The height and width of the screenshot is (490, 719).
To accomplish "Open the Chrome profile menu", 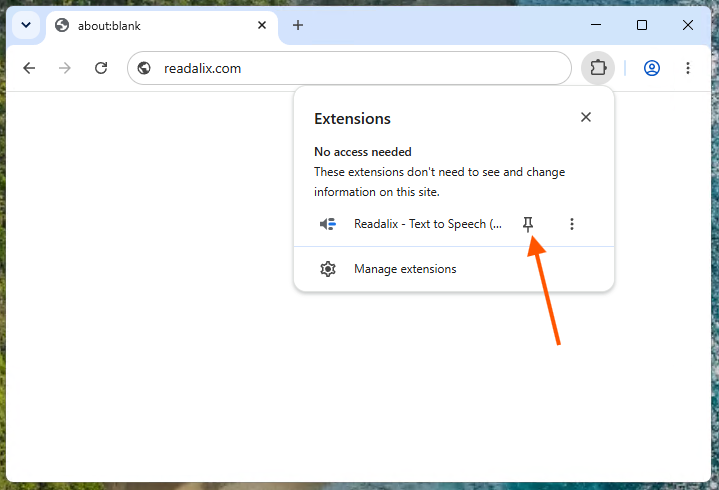I will tap(652, 68).
